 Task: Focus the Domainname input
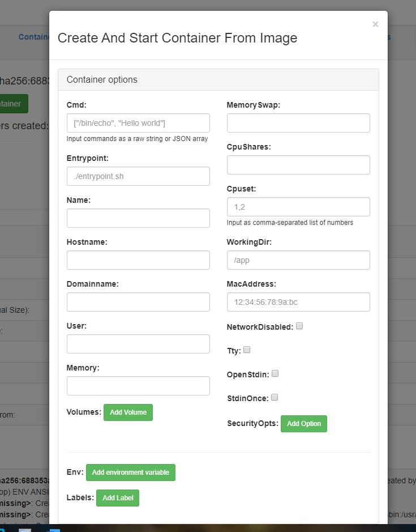pyautogui.click(x=138, y=302)
